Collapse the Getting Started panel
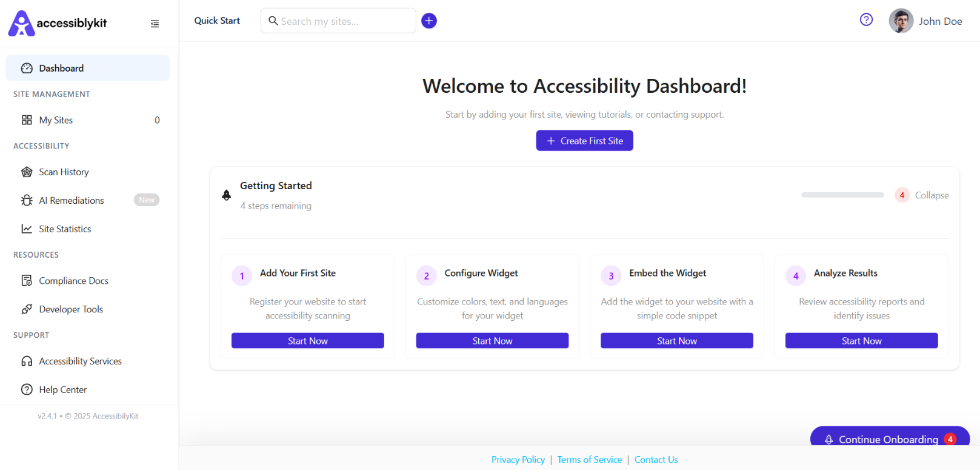Image resolution: width=980 pixels, height=470 pixels. [932, 195]
